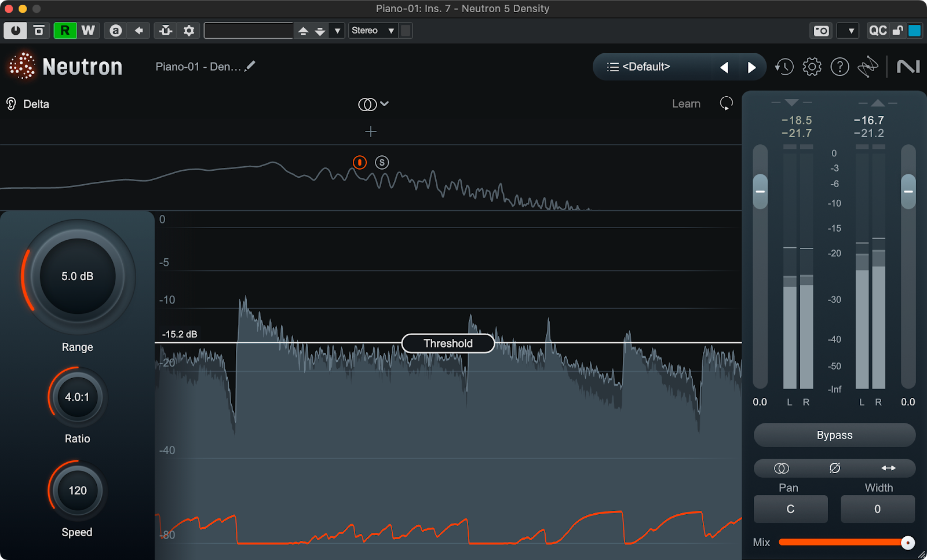Toggle the host Read automation button
This screenshot has width=927, height=560.
[64, 31]
